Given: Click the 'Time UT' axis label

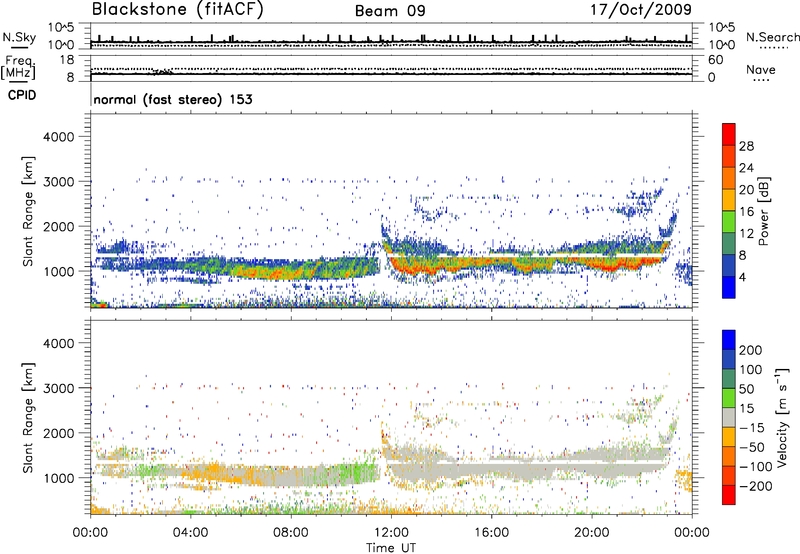Looking at the screenshot, I should [x=391, y=547].
